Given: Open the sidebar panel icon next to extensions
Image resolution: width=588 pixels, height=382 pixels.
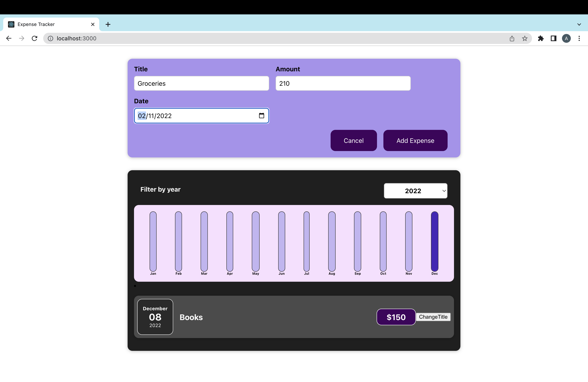Looking at the screenshot, I should [553, 38].
